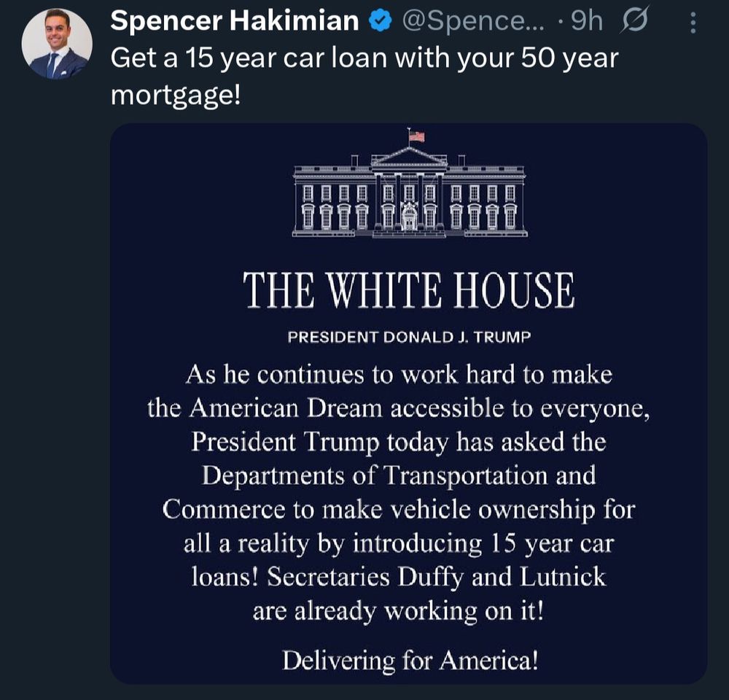This screenshot has width=729, height=700.
Task: Click the "American Dream accessible to everyone" line
Action: (398, 408)
